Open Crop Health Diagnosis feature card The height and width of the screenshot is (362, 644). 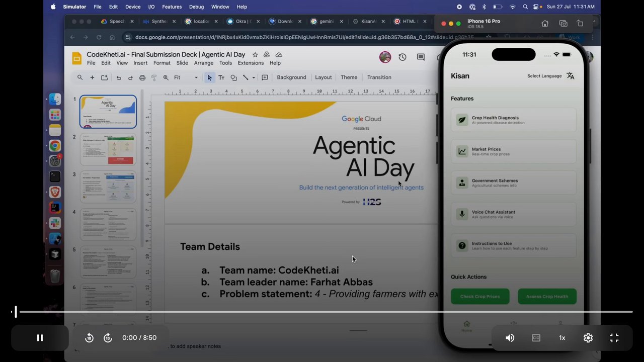(x=513, y=120)
